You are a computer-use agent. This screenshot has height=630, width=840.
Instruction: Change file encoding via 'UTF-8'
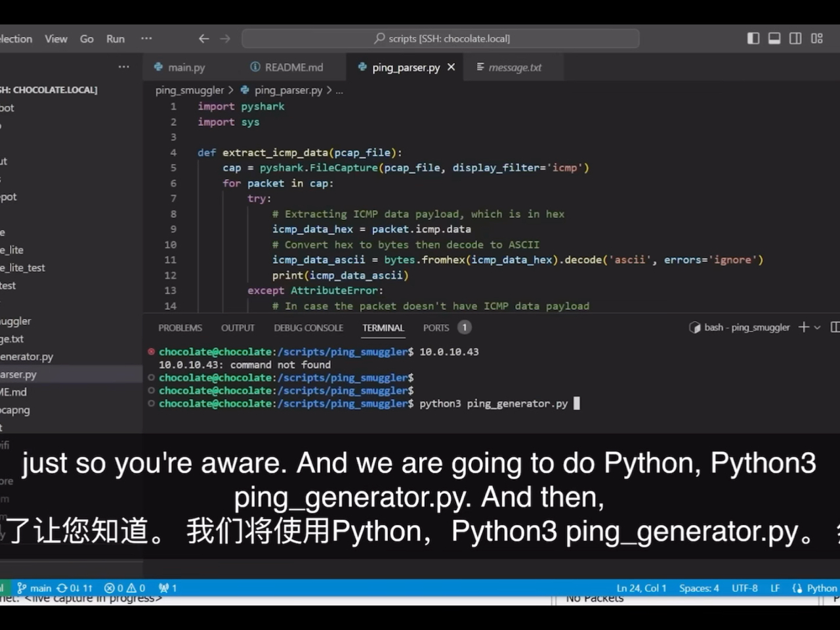pos(745,588)
